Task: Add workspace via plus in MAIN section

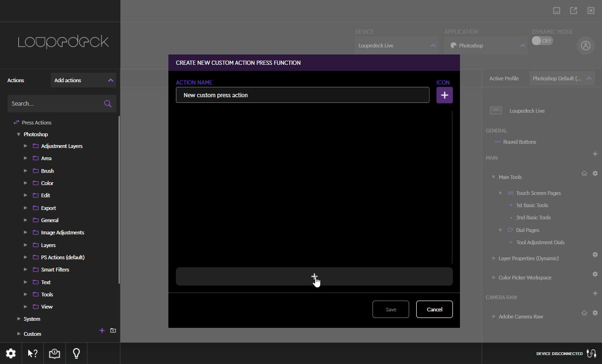Action: [x=595, y=154]
